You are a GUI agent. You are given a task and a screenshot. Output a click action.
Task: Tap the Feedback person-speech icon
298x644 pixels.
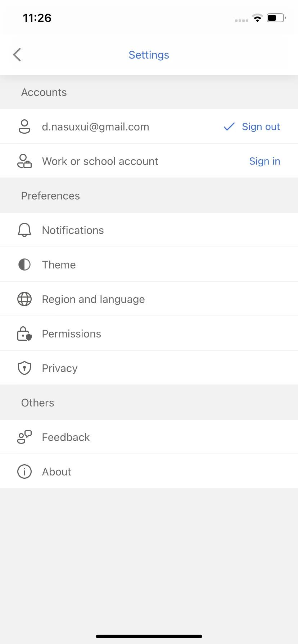pos(24,437)
